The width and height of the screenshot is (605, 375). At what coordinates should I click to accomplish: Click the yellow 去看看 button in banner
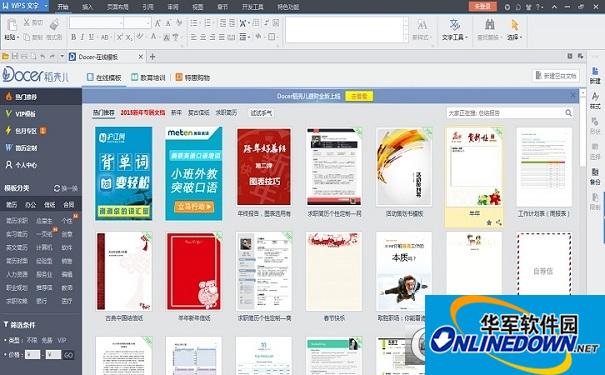359,96
